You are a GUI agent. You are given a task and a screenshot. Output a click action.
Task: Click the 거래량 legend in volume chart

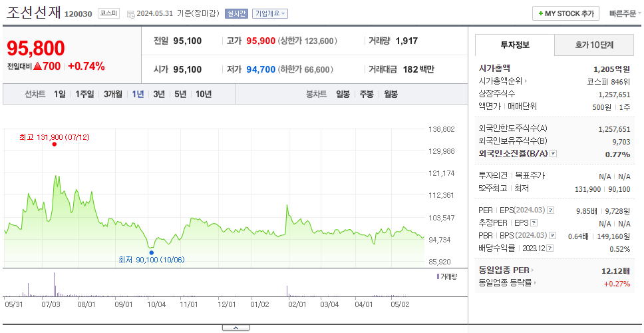(446, 276)
